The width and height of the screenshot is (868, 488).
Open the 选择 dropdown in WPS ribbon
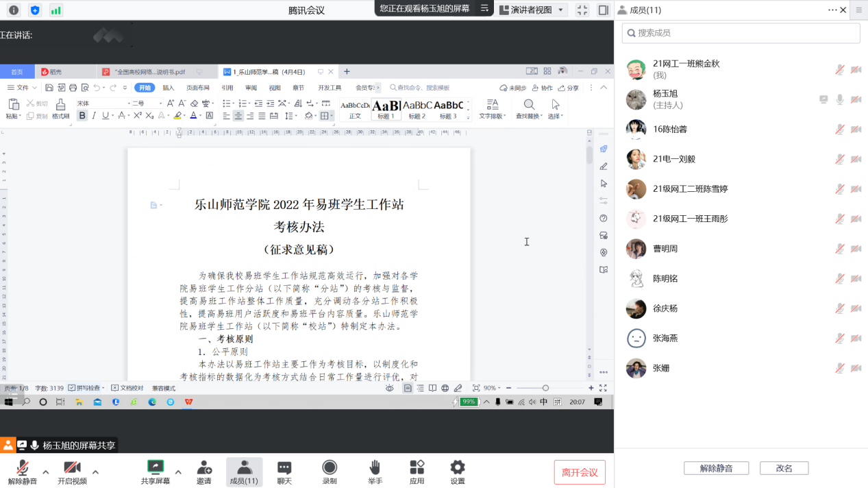[x=555, y=117]
